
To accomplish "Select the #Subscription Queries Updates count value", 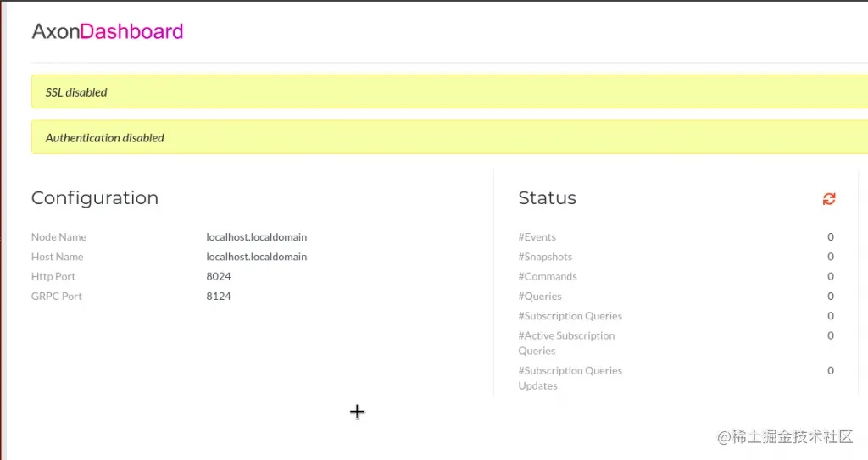I will pos(831,370).
